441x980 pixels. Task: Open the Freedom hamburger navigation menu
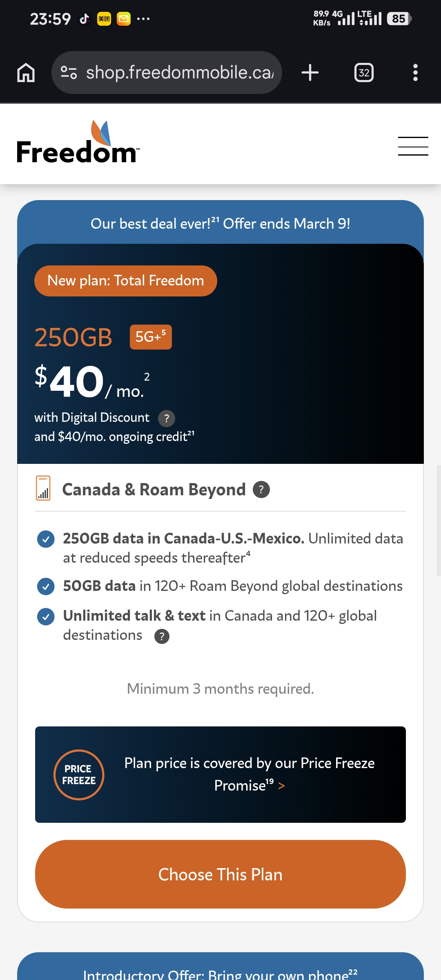coord(413,146)
